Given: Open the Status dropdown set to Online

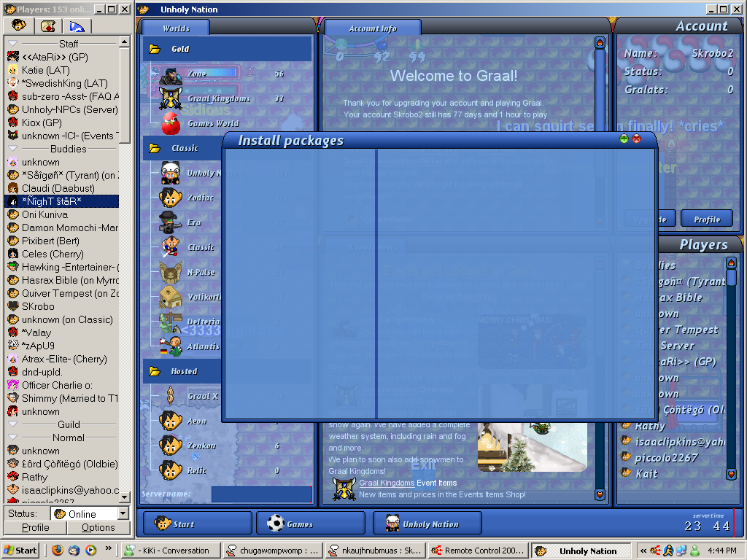Looking at the screenshot, I should pyautogui.click(x=122, y=514).
